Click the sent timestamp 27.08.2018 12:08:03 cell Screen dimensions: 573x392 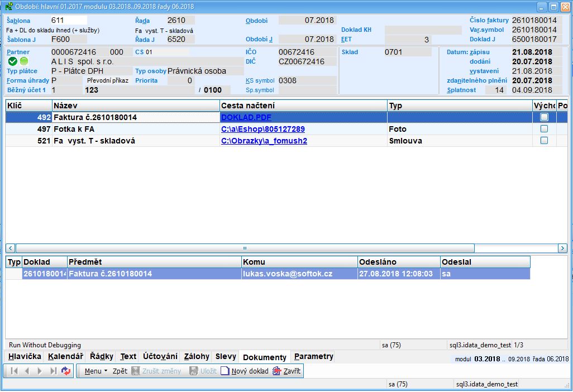point(399,274)
